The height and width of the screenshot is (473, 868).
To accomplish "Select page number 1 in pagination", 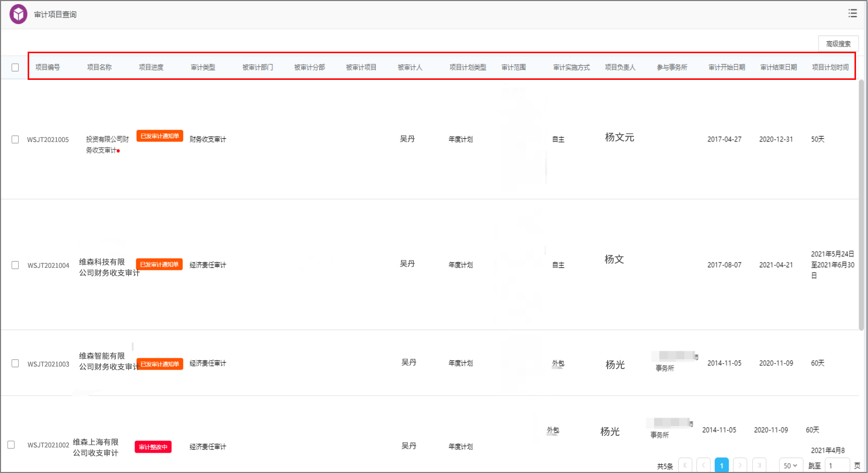I will (721, 465).
